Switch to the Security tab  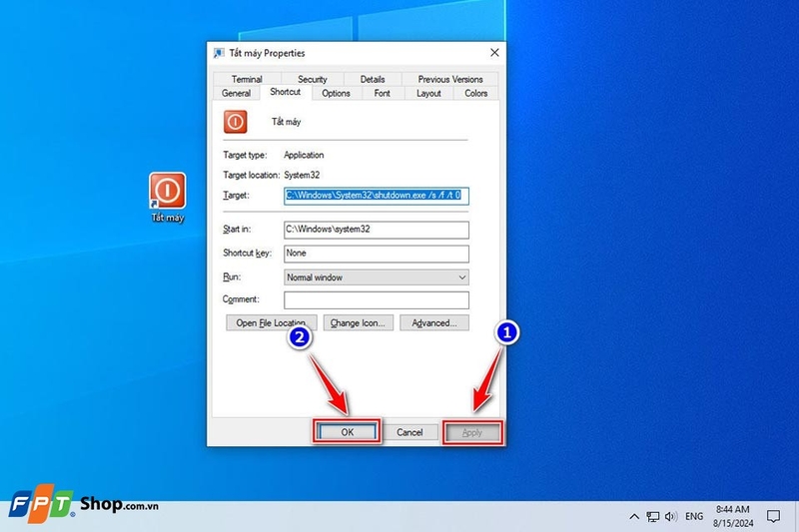click(x=313, y=79)
